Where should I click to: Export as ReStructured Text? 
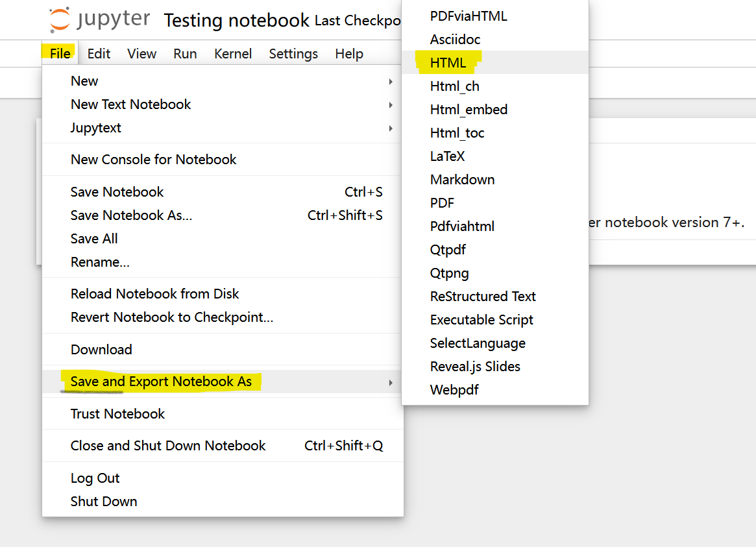495,297
